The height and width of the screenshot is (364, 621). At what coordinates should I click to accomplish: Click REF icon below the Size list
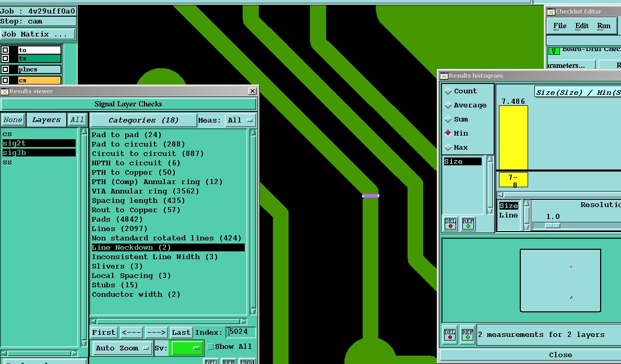point(468,224)
